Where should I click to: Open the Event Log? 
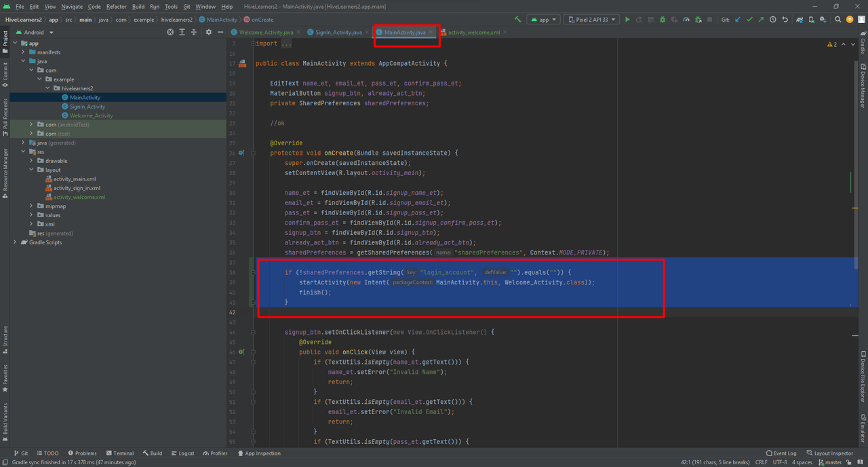(x=781, y=453)
